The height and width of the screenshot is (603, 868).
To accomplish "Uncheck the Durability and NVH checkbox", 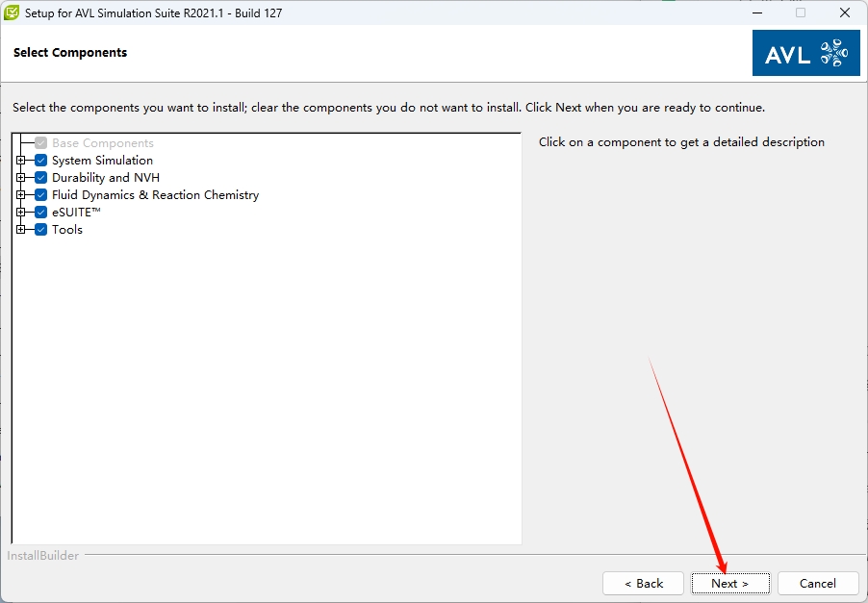I will click(41, 178).
